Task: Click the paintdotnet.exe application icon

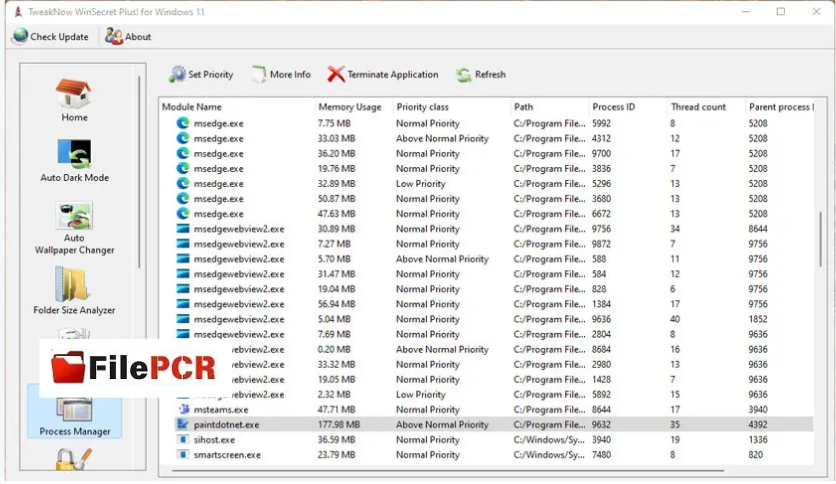Action: point(183,424)
